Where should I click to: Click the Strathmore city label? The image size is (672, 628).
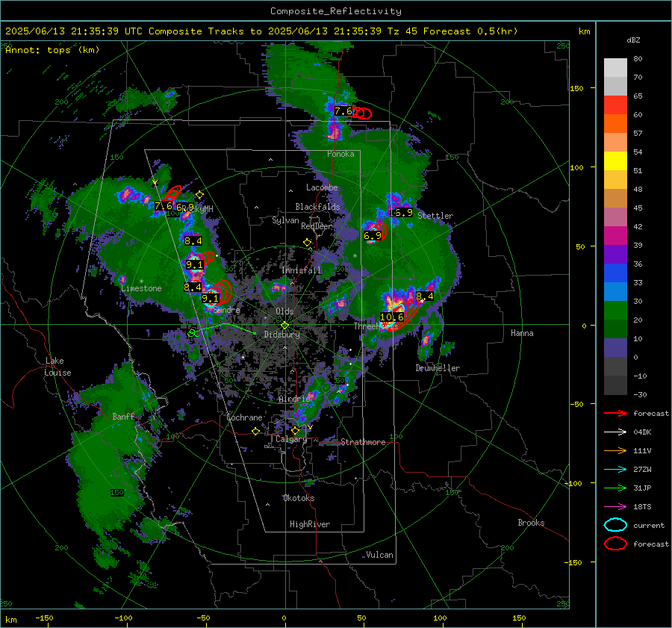click(363, 442)
